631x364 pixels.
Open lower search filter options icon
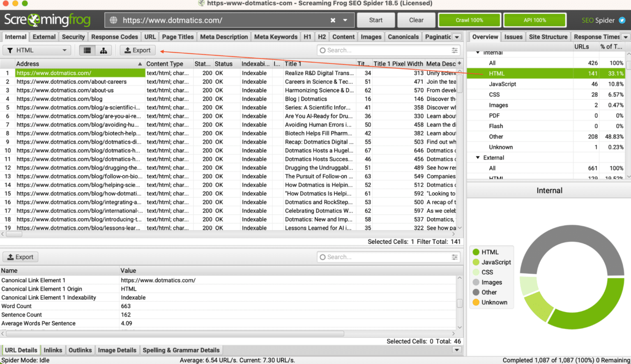(454, 257)
